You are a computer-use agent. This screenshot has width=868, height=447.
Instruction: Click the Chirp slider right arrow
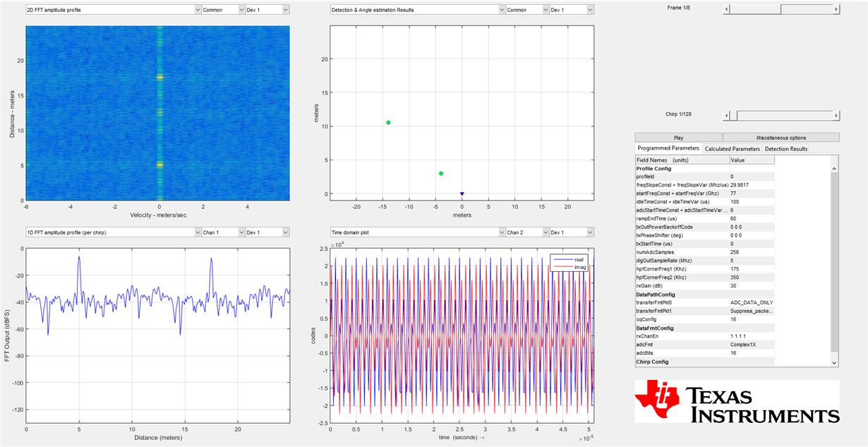[836, 115]
